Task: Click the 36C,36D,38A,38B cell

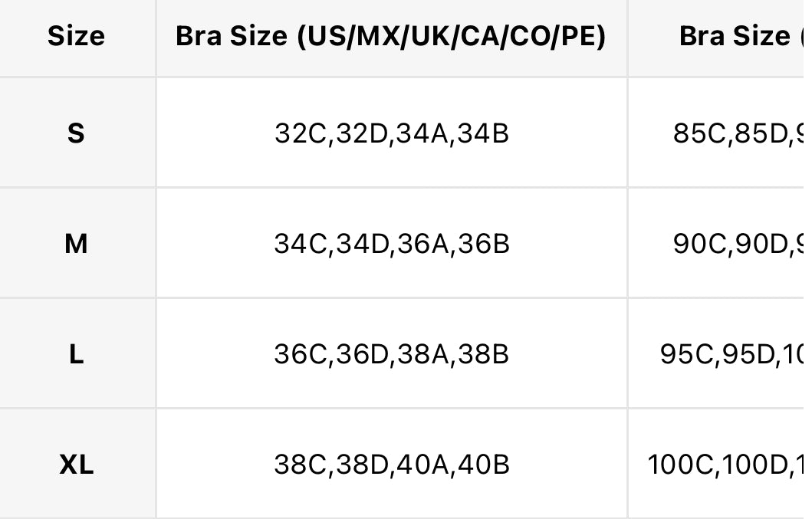Action: [x=391, y=354]
